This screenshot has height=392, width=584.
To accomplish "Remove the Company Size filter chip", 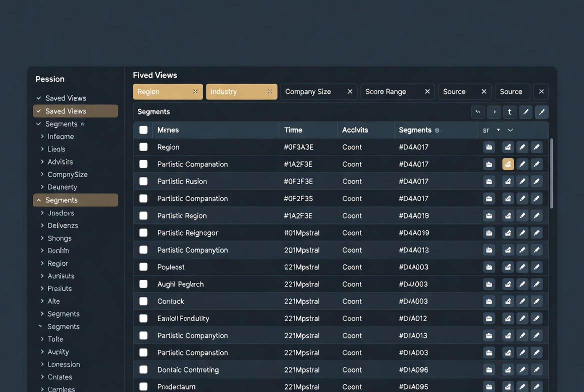I will click(350, 91).
